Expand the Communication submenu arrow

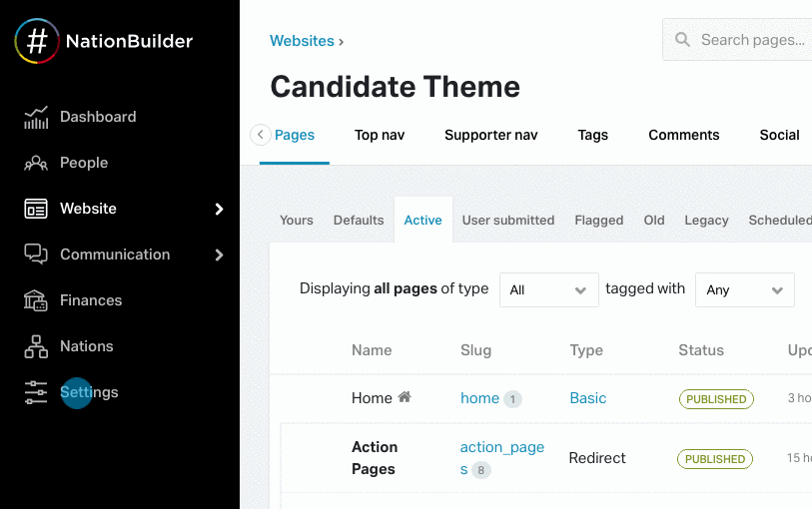[220, 254]
